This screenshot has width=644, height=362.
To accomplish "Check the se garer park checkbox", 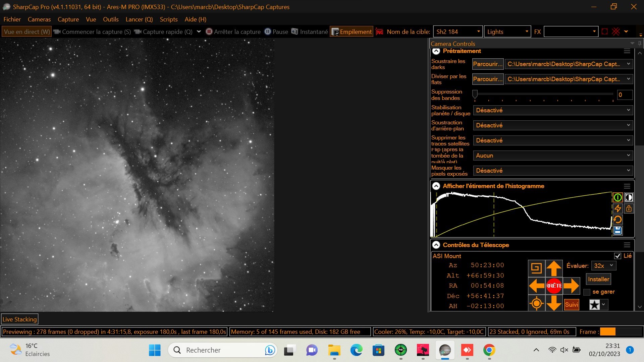I will (x=587, y=292).
